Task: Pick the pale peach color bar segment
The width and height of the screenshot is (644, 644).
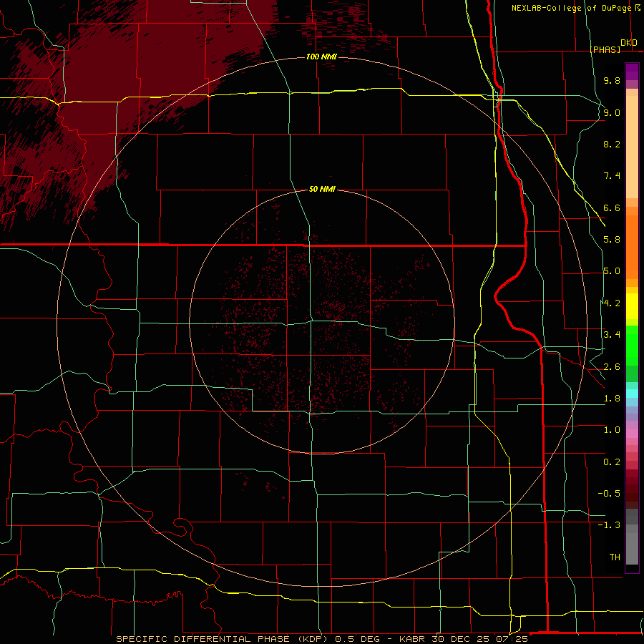Action: [632, 147]
